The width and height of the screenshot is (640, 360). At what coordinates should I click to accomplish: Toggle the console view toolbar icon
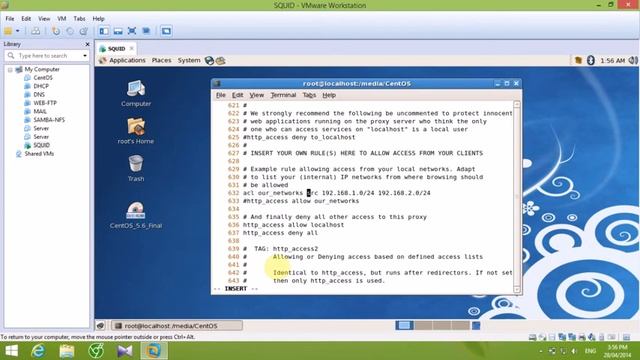(166, 31)
